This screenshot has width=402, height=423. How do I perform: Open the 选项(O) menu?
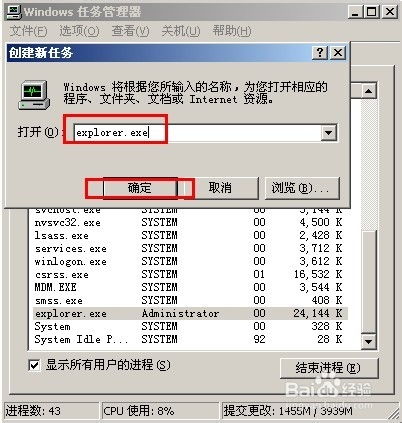coord(79,31)
